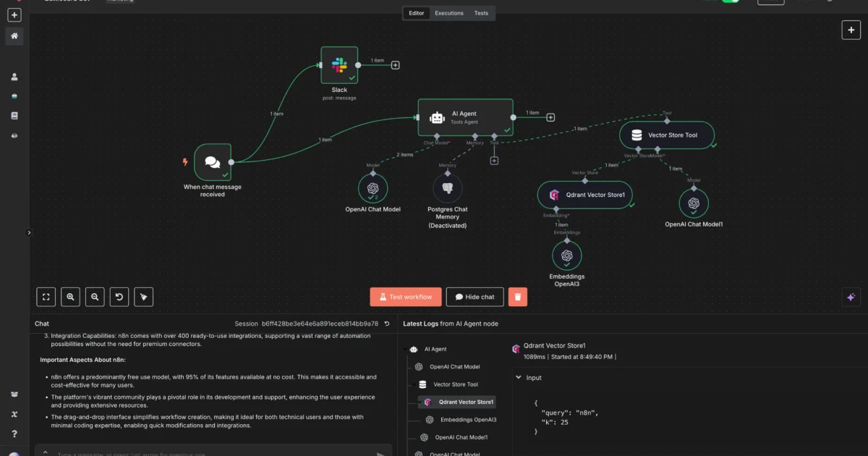Fit workflow to view
The image size is (868, 456).
46,297
